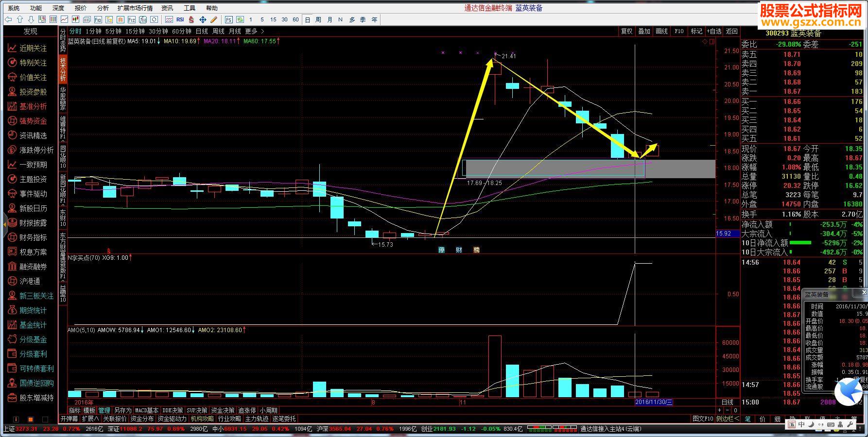This screenshot has width=868, height=437.
Task: Click the 近期关注 sidebar icon
Action: pyautogui.click(x=12, y=48)
